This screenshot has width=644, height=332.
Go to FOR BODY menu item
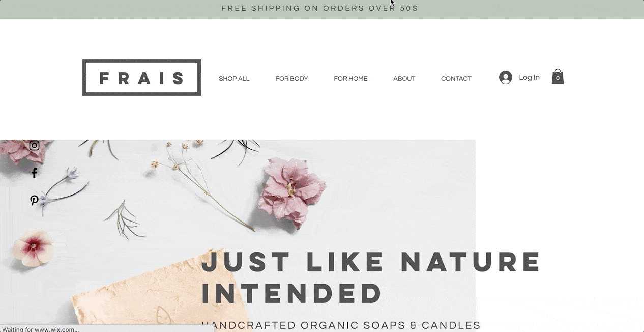point(291,79)
